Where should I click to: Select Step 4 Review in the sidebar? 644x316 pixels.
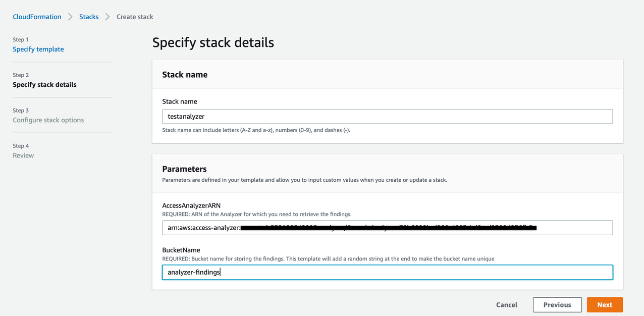tap(23, 155)
